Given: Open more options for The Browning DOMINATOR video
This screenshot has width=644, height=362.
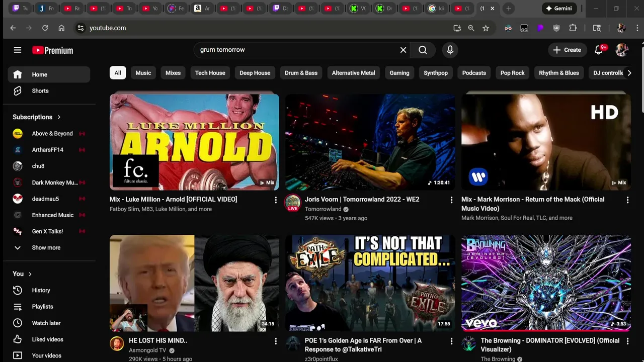Looking at the screenshot, I should (x=627, y=341).
